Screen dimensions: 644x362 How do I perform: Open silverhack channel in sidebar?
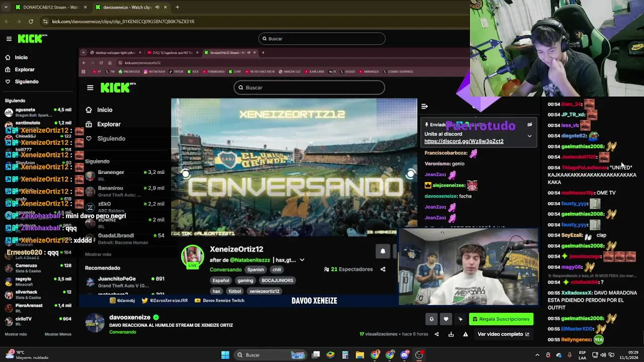pyautogui.click(x=38, y=295)
